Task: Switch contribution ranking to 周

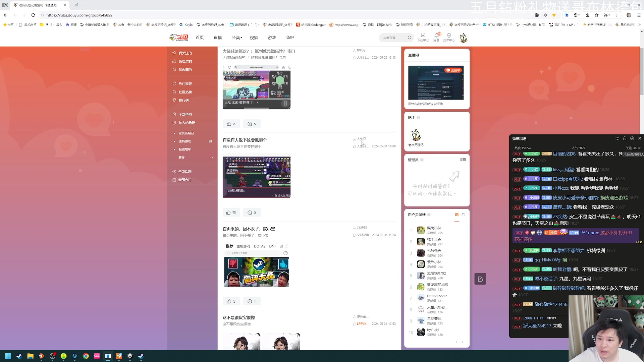Action: coord(457,215)
